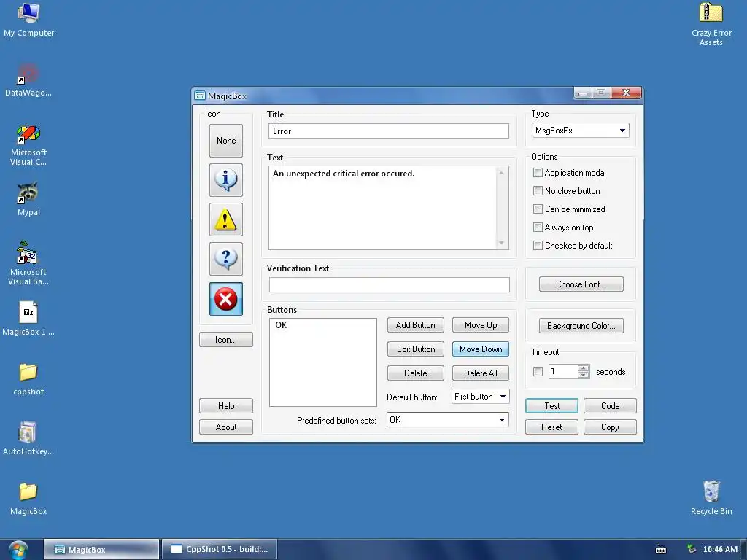Open the Mypal browser shortcut
747x560 pixels.
point(28,200)
